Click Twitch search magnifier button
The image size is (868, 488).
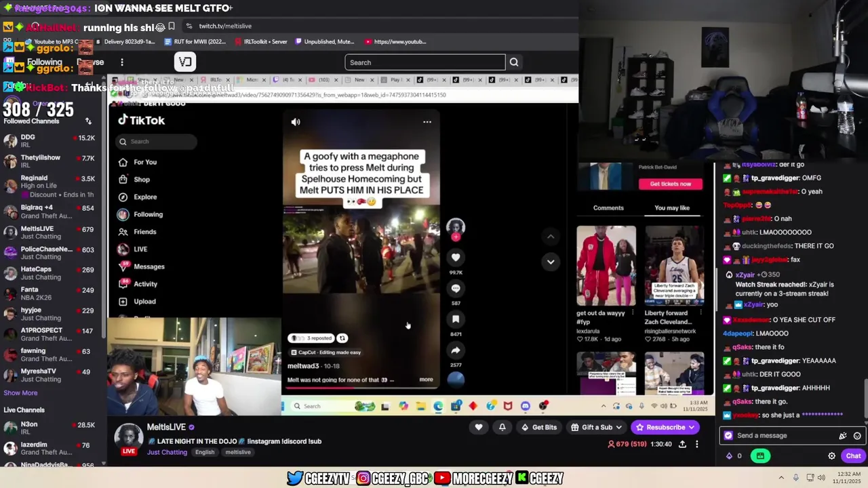[514, 62]
